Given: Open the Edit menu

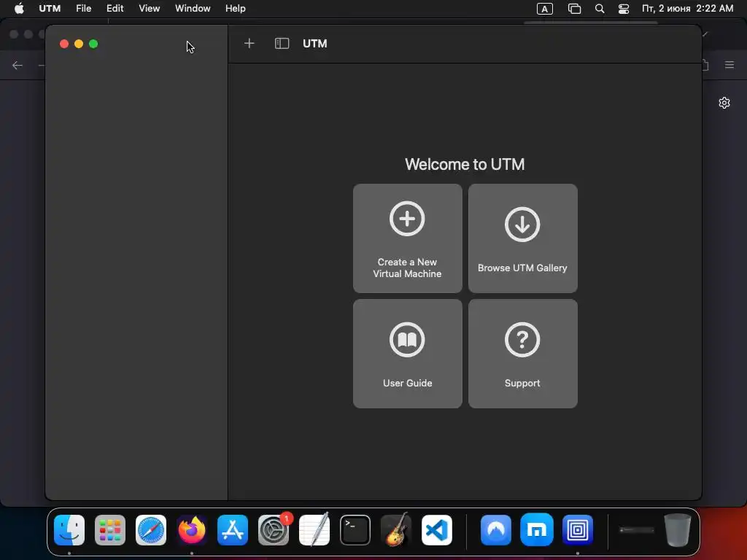Looking at the screenshot, I should (x=115, y=9).
